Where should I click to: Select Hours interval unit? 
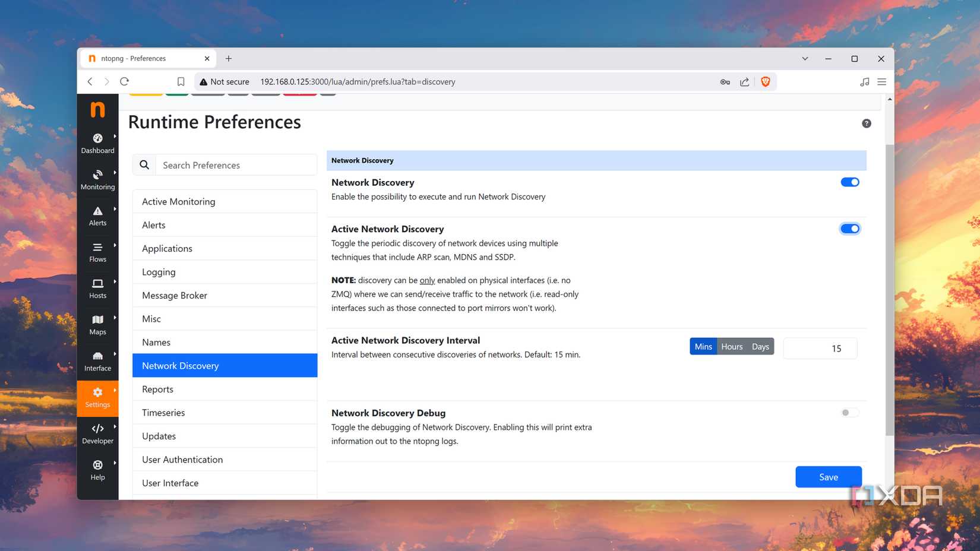(732, 346)
